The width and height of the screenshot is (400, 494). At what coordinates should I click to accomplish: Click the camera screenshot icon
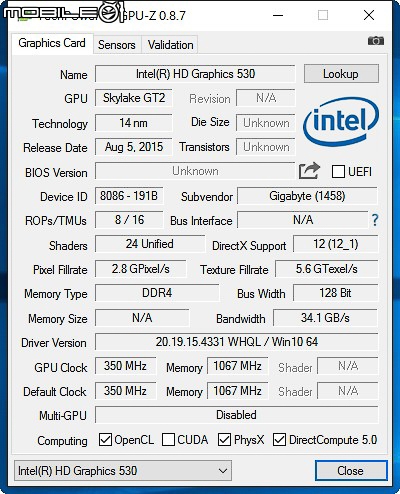(376, 41)
